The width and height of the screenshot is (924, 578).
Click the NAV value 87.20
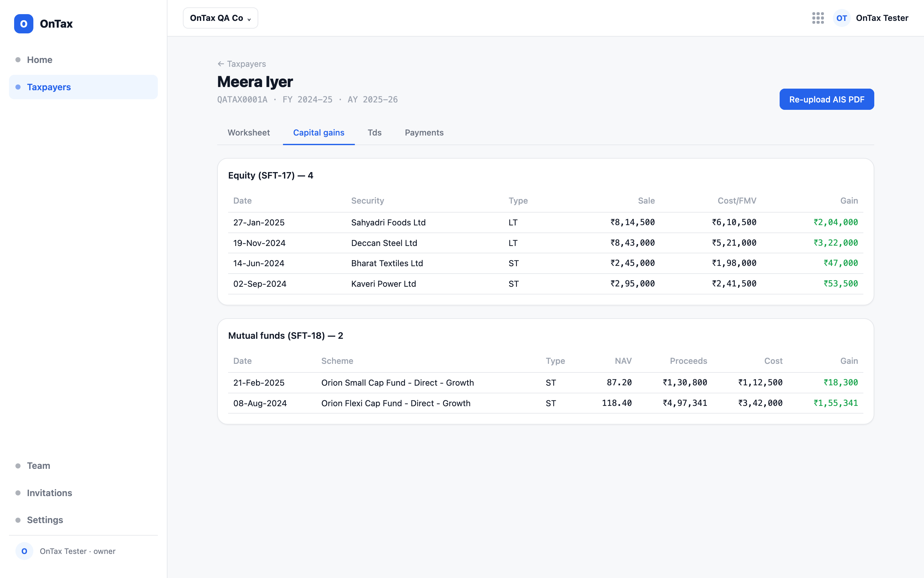619,383
